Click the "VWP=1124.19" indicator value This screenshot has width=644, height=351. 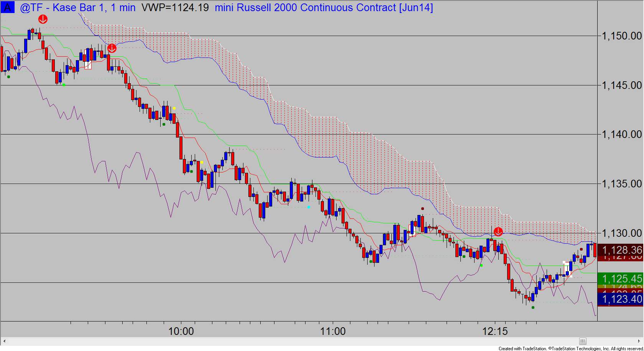pos(175,8)
